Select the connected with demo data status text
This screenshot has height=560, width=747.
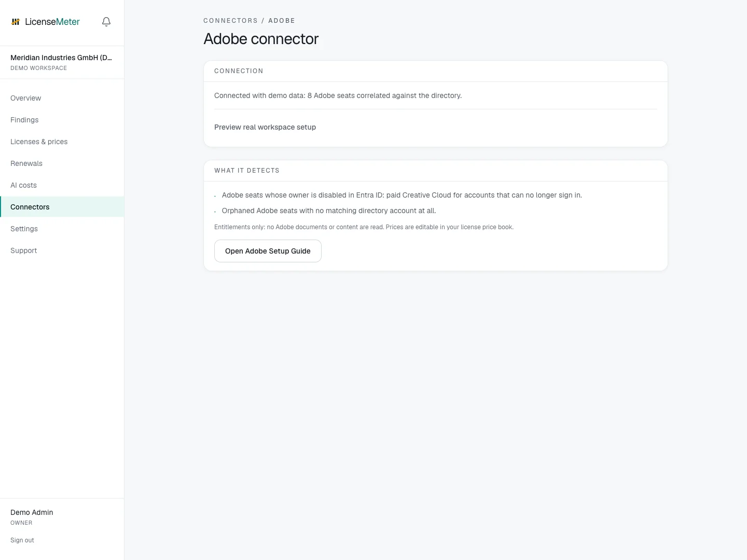tap(338, 95)
